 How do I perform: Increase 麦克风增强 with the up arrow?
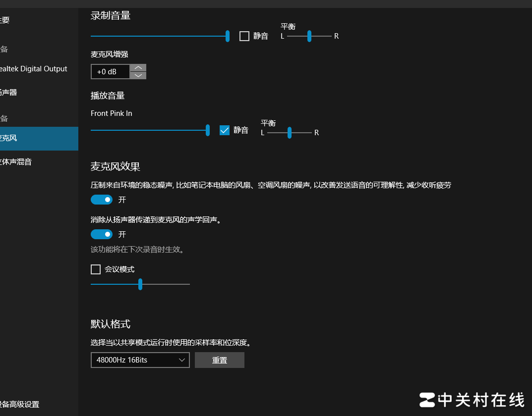click(x=138, y=68)
